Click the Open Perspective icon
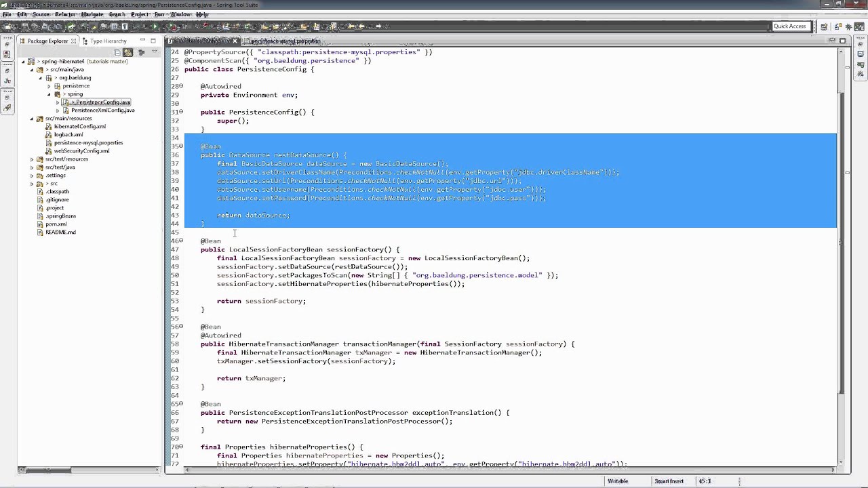 coord(823,26)
